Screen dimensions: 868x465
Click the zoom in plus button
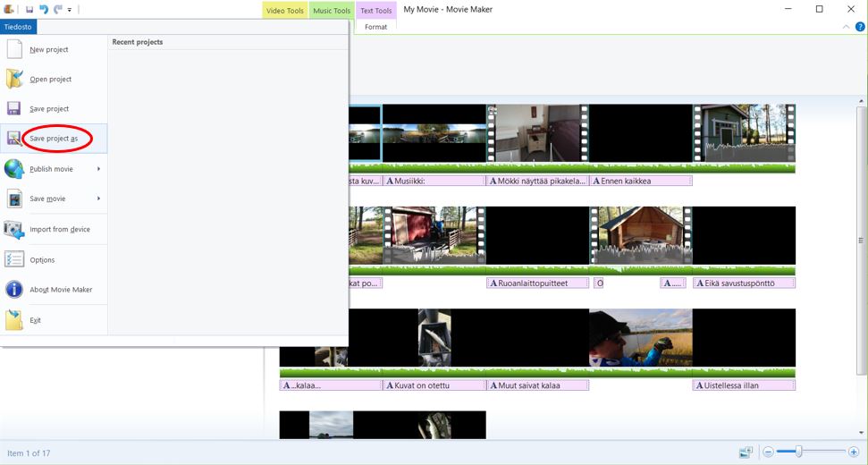pos(854,452)
